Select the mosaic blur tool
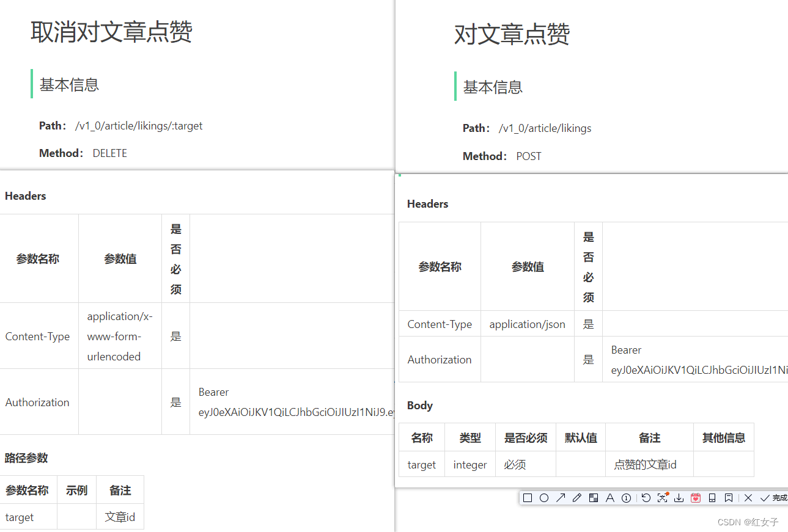This screenshot has width=788, height=532. pyautogui.click(x=593, y=498)
